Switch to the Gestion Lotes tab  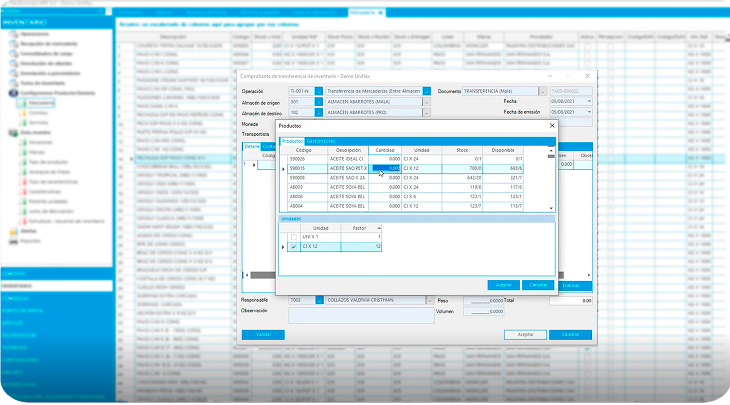point(321,142)
